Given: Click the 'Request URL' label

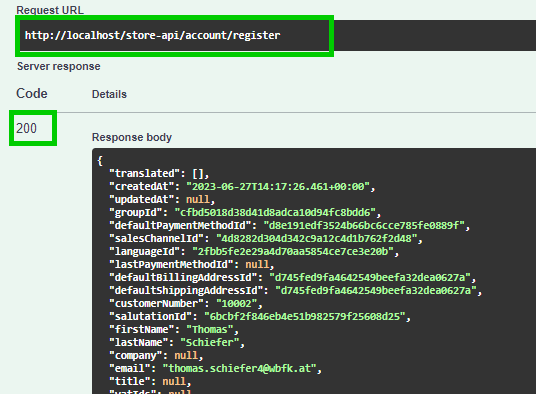Looking at the screenshot, I should [x=50, y=10].
